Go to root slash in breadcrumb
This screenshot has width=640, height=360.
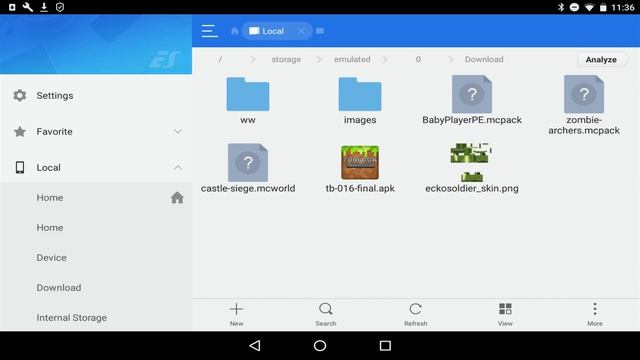[x=220, y=60]
